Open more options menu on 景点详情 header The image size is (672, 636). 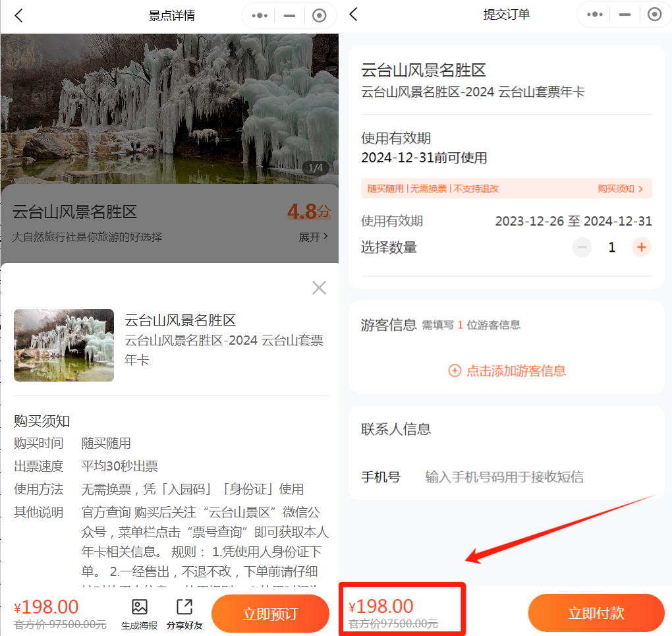[260, 15]
